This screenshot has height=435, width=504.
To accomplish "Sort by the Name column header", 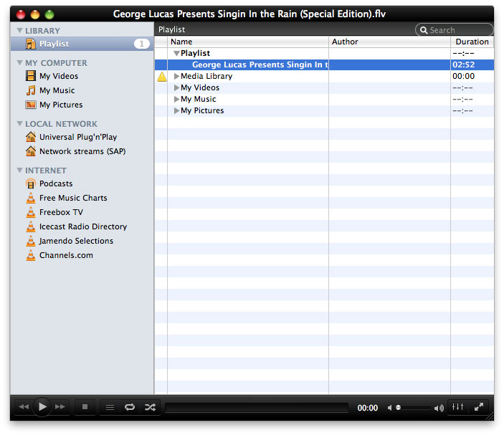I will [x=248, y=42].
